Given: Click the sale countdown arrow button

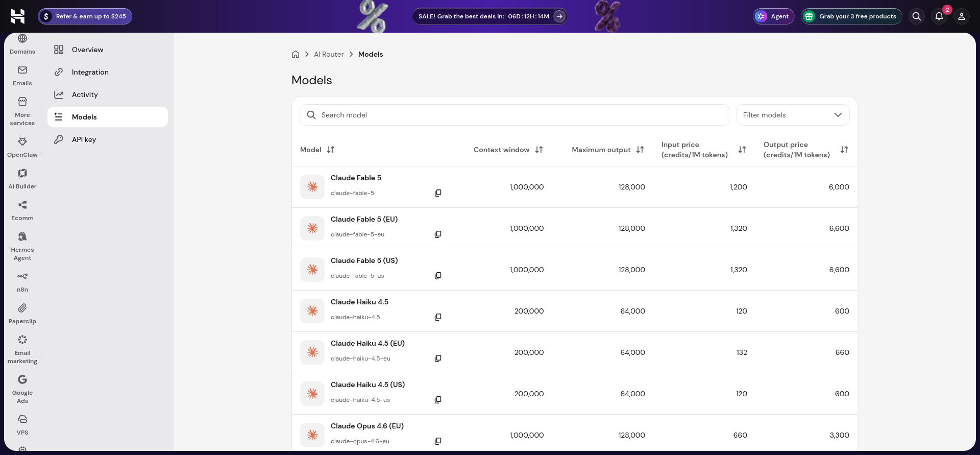Looking at the screenshot, I should (559, 16).
